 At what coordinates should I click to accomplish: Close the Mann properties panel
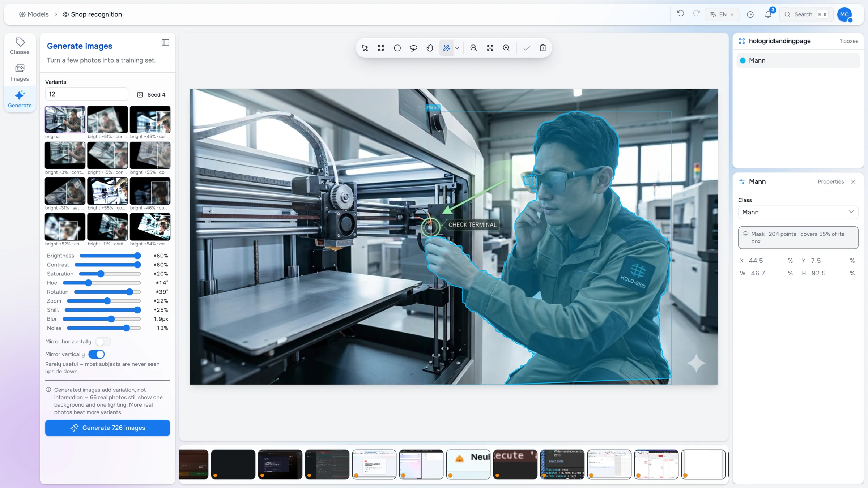(853, 181)
